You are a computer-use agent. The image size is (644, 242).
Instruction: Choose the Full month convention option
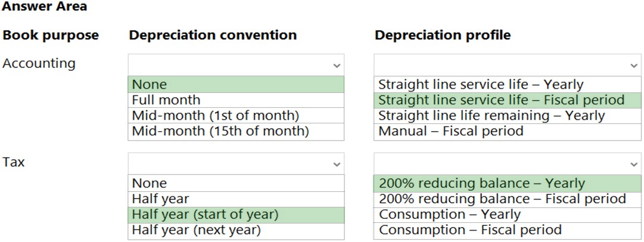(x=236, y=100)
